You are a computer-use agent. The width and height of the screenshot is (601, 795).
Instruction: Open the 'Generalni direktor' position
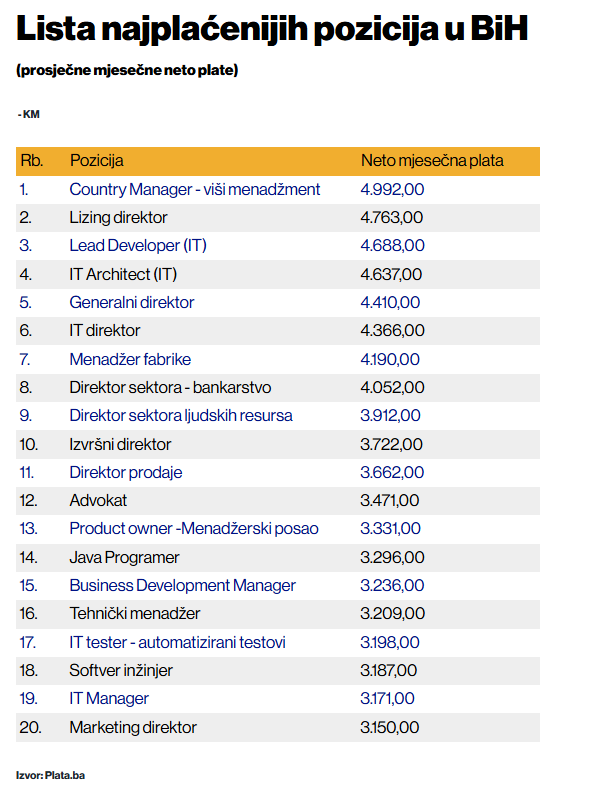point(131,302)
